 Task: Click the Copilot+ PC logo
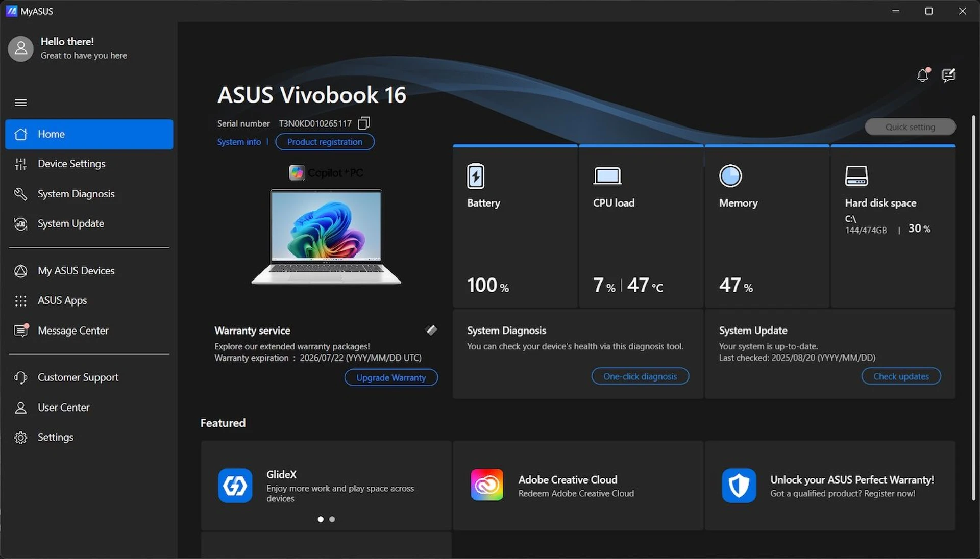click(326, 173)
